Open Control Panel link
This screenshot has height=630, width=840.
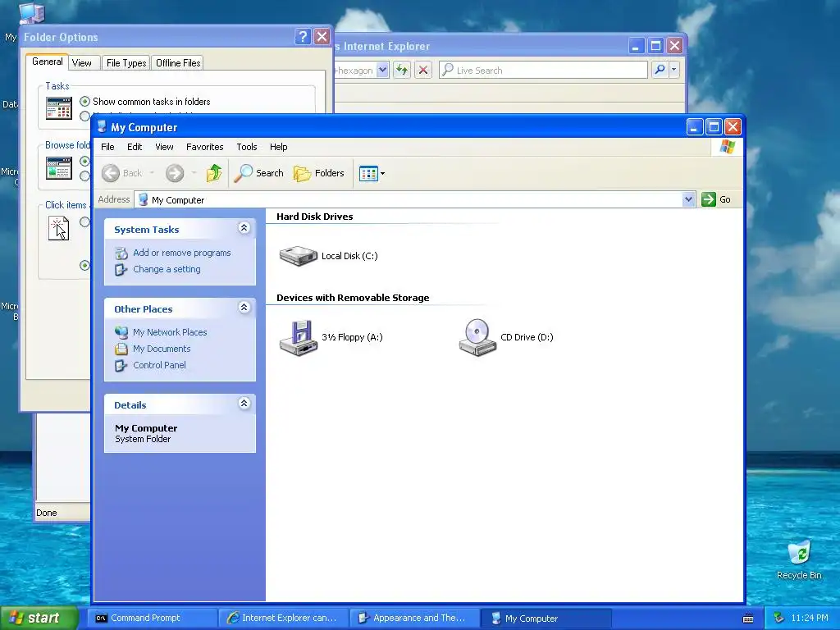coord(159,365)
